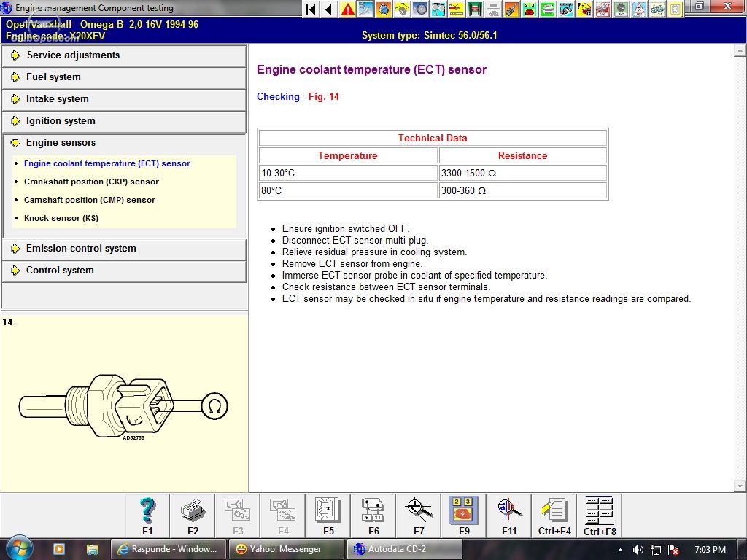Viewport: 747px width, 560px height.
Task: Expand the Service adjustments section
Action: [124, 55]
